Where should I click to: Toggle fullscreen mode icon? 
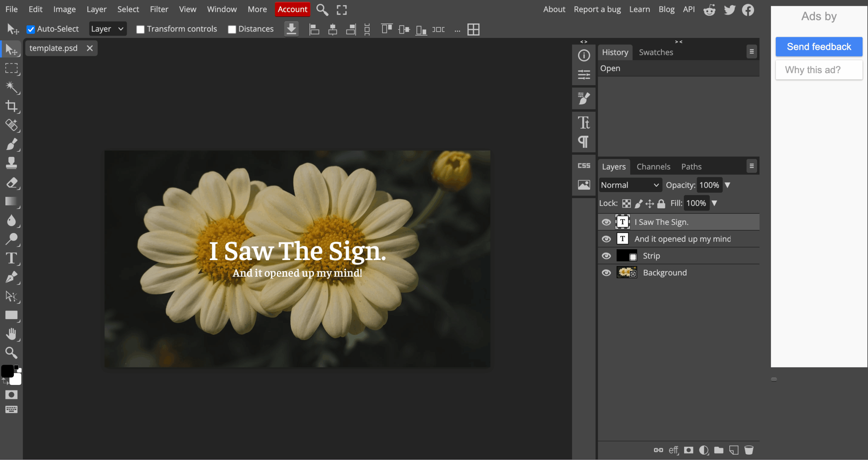342,10
